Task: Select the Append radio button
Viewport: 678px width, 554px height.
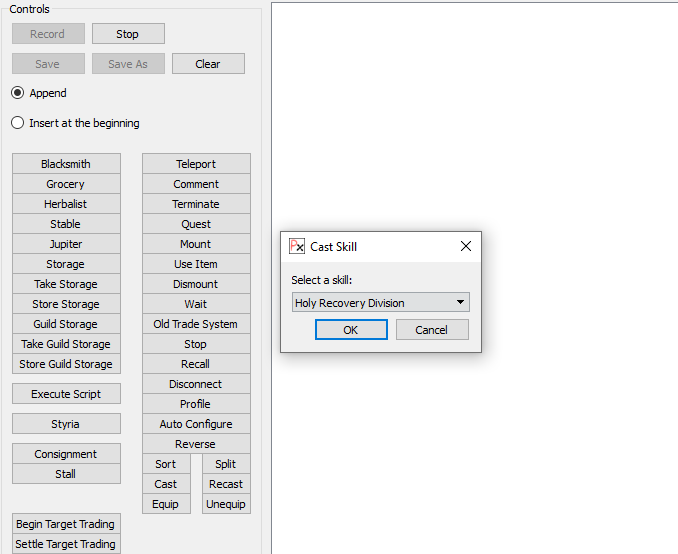Action: [x=18, y=93]
